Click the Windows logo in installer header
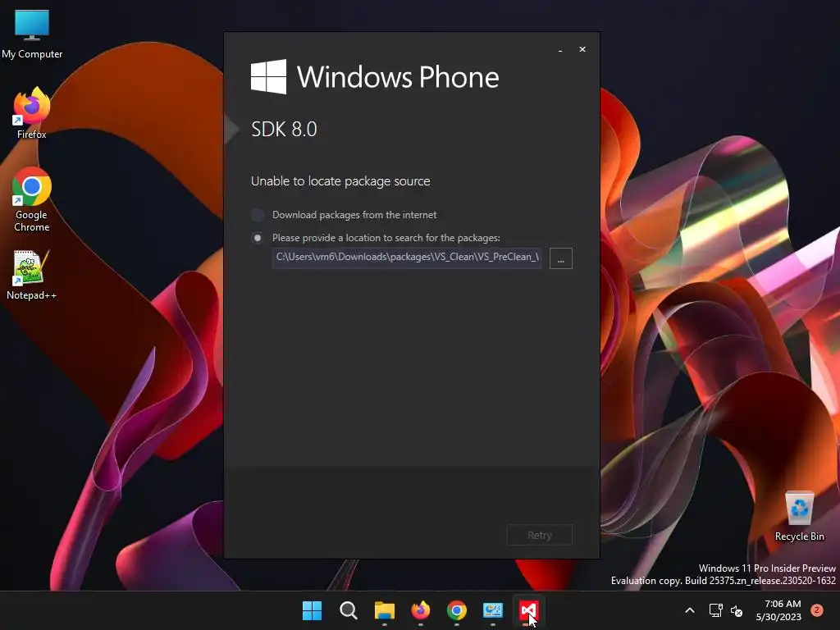 268,76
